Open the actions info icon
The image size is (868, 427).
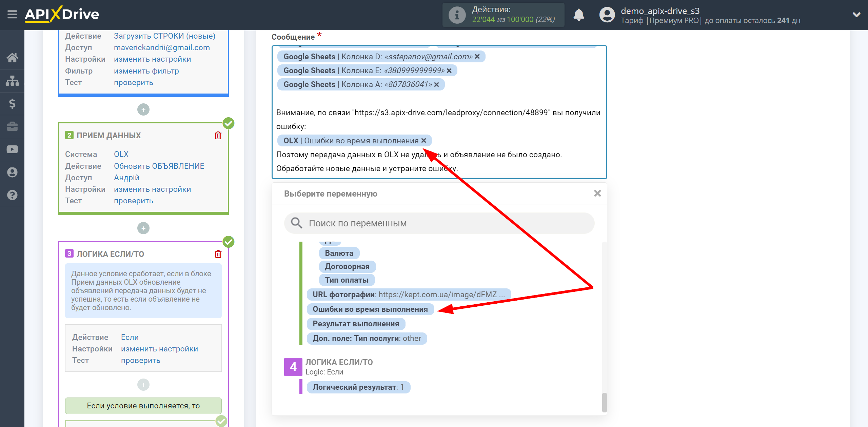click(457, 15)
